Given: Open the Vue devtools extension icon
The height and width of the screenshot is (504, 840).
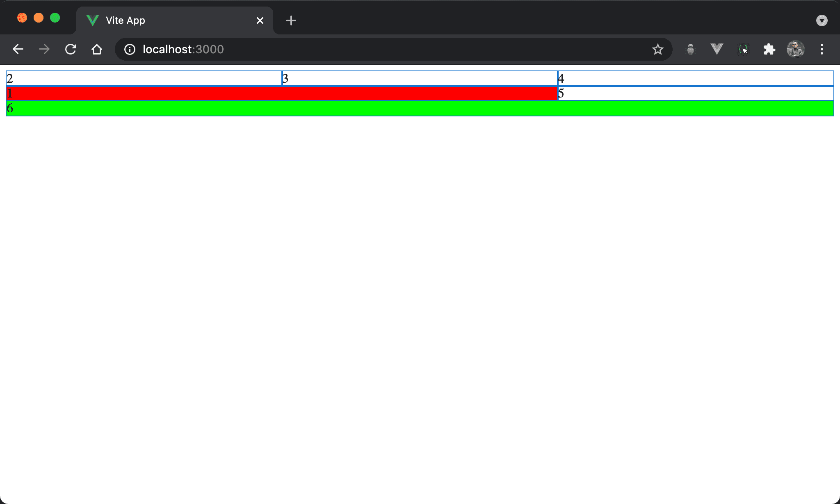Looking at the screenshot, I should click(717, 50).
